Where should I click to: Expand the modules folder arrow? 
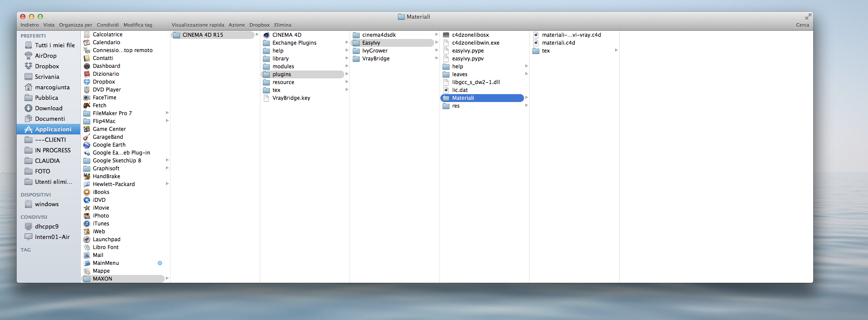click(x=347, y=66)
